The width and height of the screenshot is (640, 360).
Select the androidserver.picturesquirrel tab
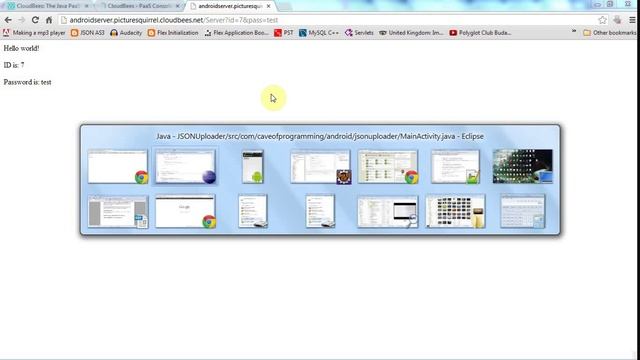[229, 6]
